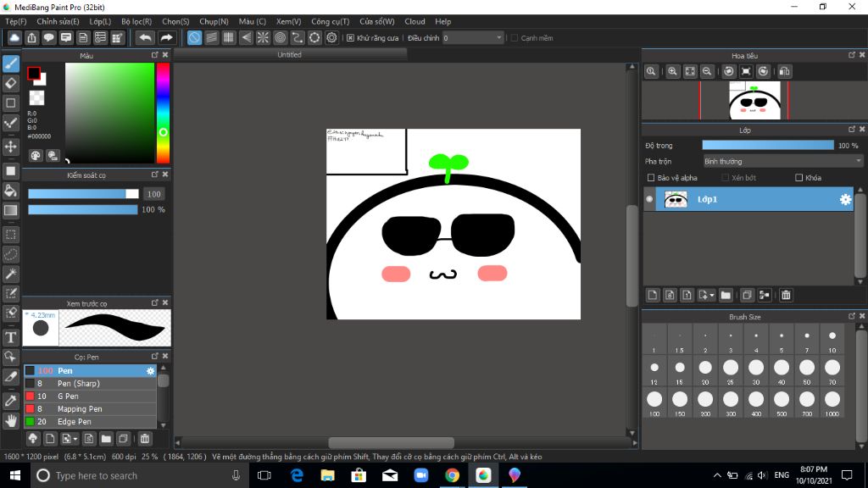
Task: Undock the Hoa tiêu navigator panel
Action: click(852, 55)
